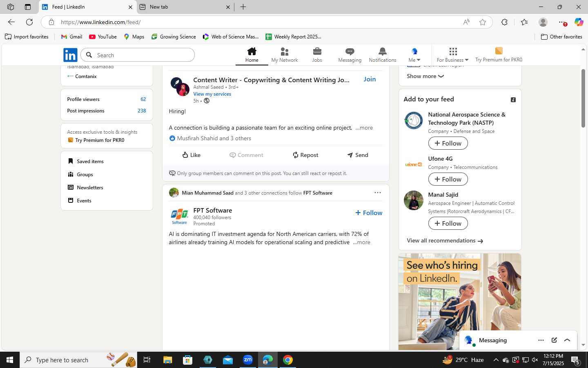Open YouTube bookmark
This screenshot has height=368, width=588.
[x=103, y=37]
